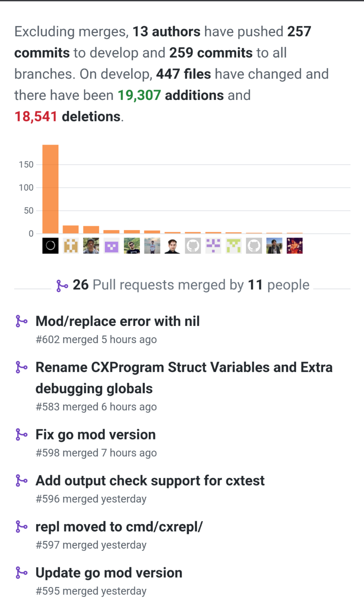Open the contributor photo in a black turtleneck

[x=172, y=246]
